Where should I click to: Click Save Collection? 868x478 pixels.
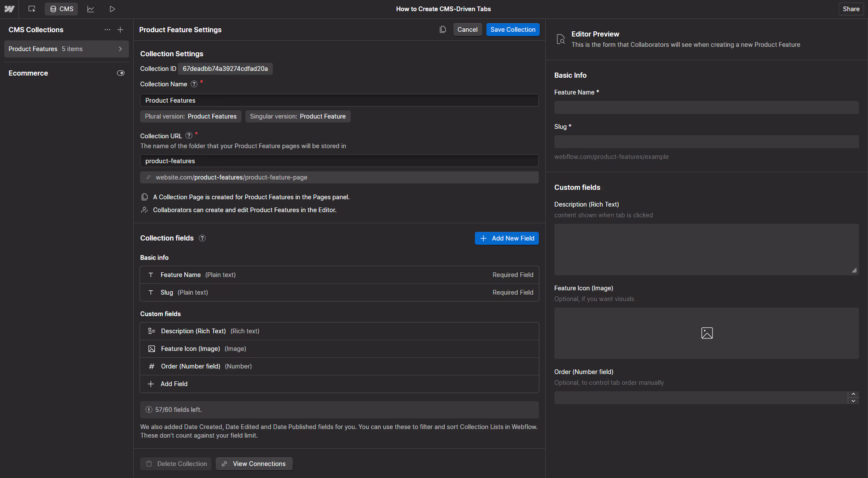click(x=513, y=30)
